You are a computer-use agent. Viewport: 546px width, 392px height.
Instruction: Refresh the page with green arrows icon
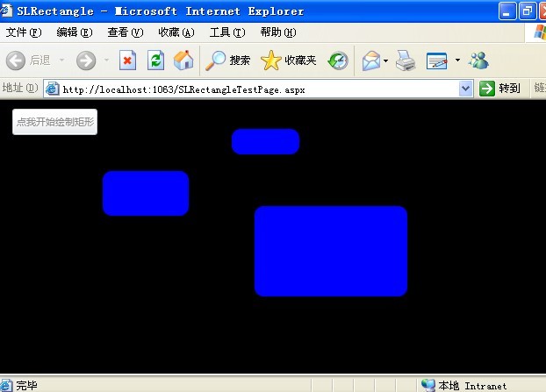point(155,61)
